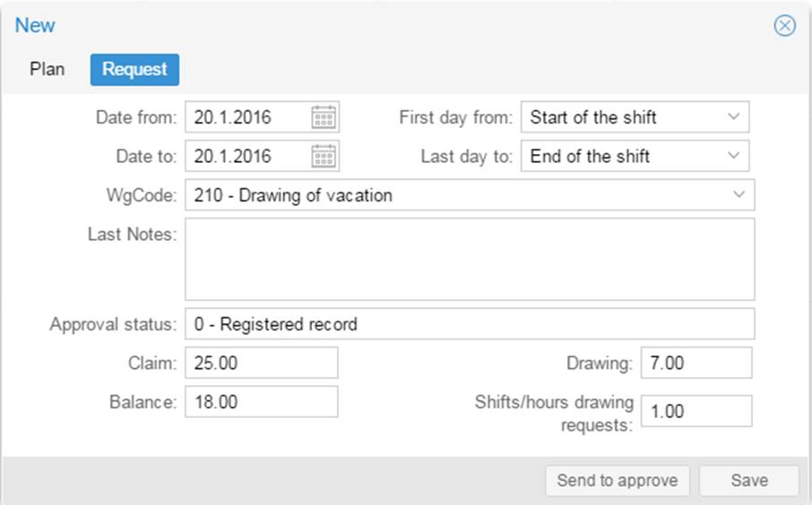Click inside the Last Notes text area
The width and height of the screenshot is (812, 505).
pos(470,259)
